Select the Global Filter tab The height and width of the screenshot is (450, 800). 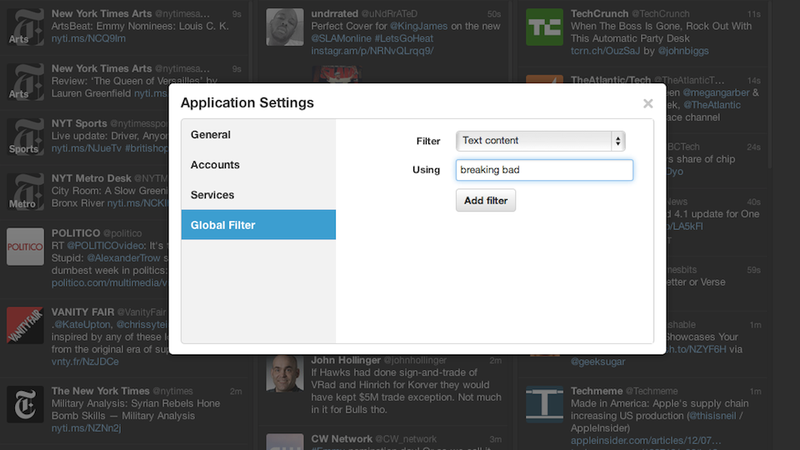click(x=258, y=225)
